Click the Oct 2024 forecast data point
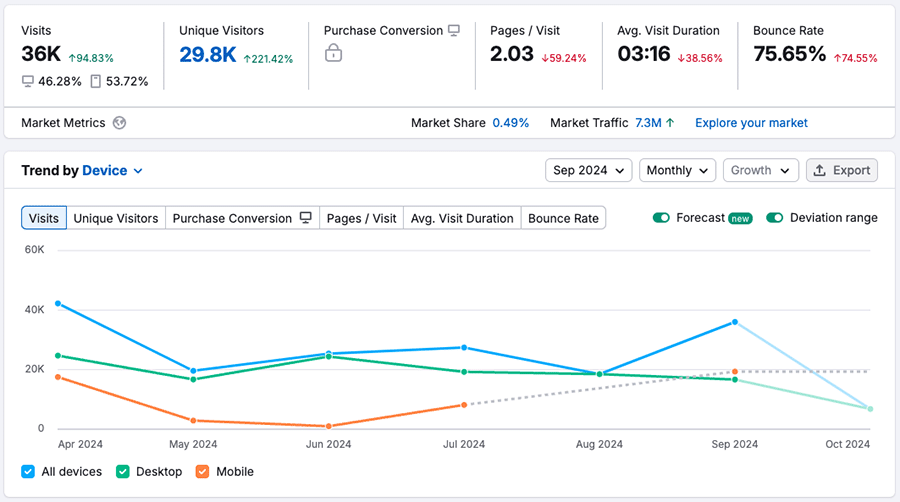The width and height of the screenshot is (900, 502). pos(870,409)
